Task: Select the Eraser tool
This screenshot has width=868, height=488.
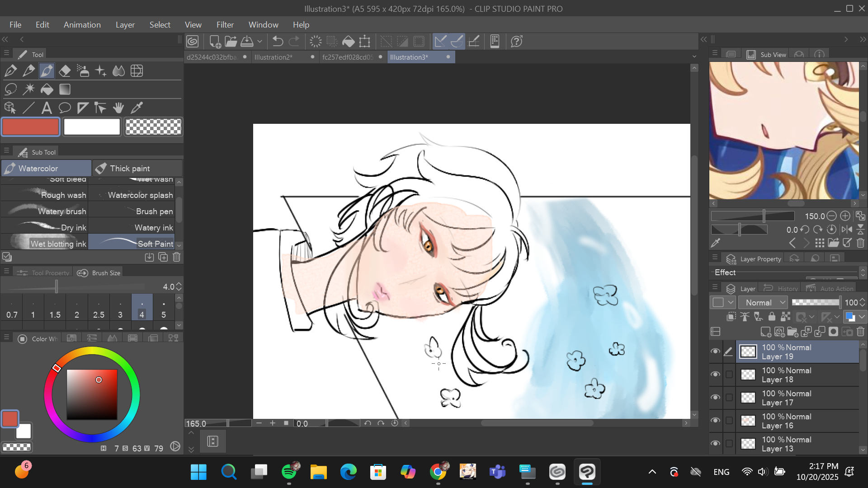Action: click(x=65, y=71)
